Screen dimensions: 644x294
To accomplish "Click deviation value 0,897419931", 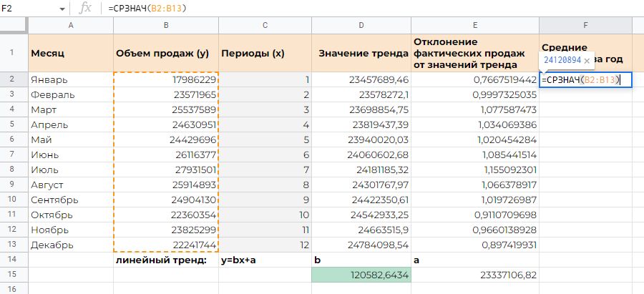I will point(475,245).
